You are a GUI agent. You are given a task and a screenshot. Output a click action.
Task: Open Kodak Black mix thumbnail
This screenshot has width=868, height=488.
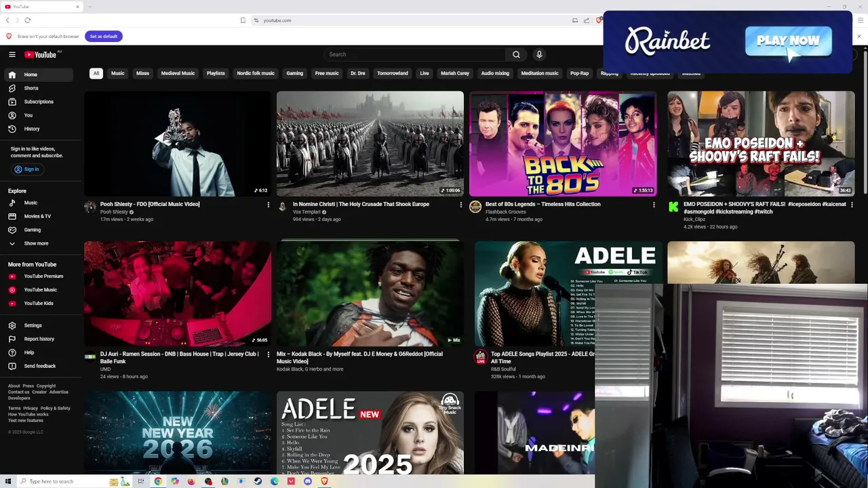pos(370,293)
